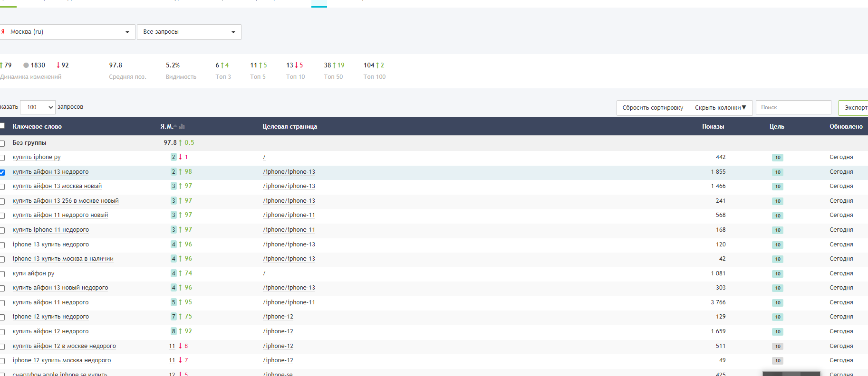This screenshot has height=376, width=868.
Task: Click the 'Динамика изменений' label
Action: pyautogui.click(x=31, y=77)
